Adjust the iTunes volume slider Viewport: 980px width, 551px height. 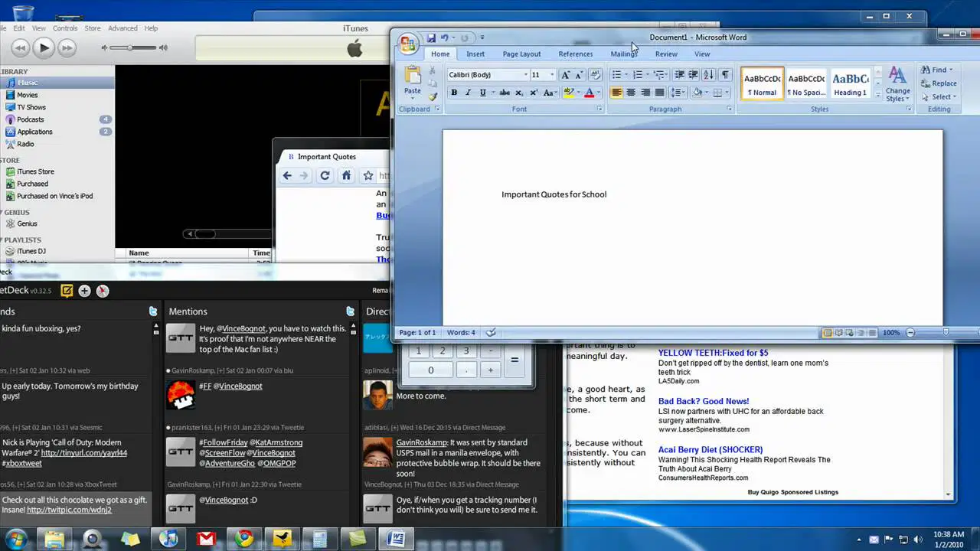point(130,48)
